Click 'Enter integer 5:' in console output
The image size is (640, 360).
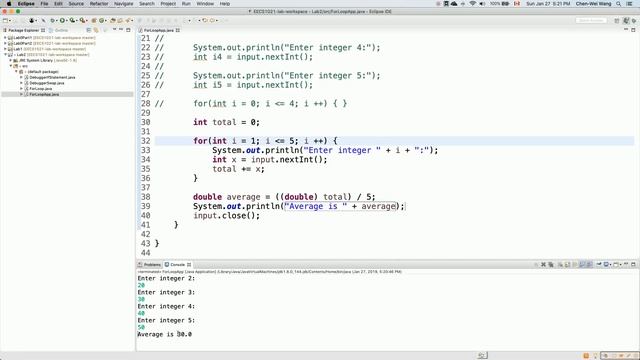coord(166,320)
